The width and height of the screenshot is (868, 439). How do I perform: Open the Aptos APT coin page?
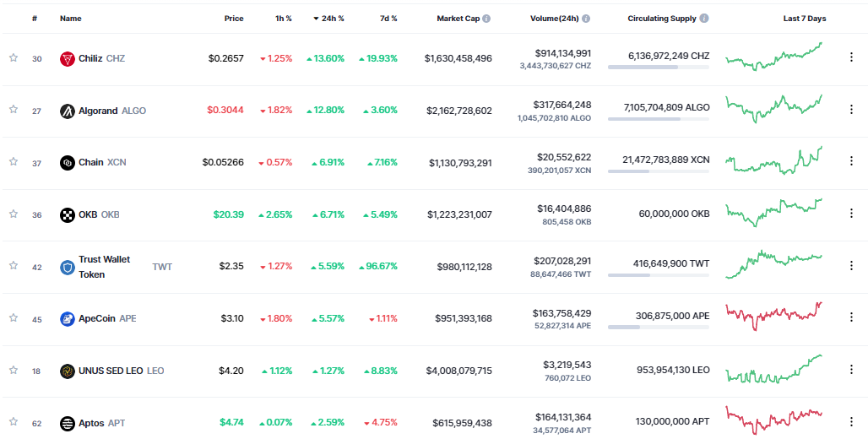tap(102, 423)
